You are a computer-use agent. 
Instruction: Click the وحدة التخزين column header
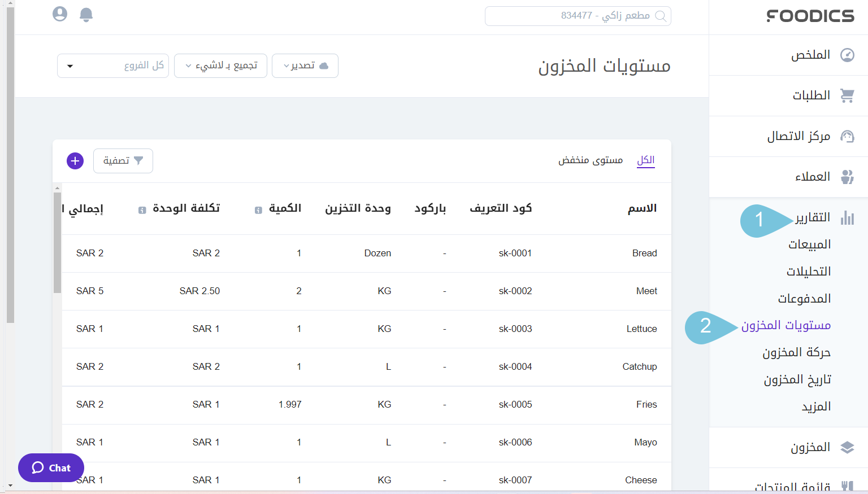pyautogui.click(x=358, y=208)
